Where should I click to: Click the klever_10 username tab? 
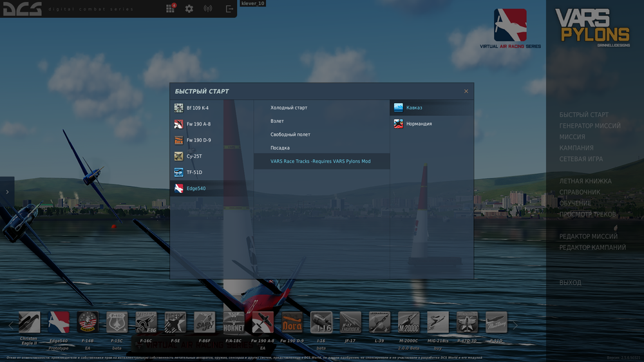pos(252,3)
